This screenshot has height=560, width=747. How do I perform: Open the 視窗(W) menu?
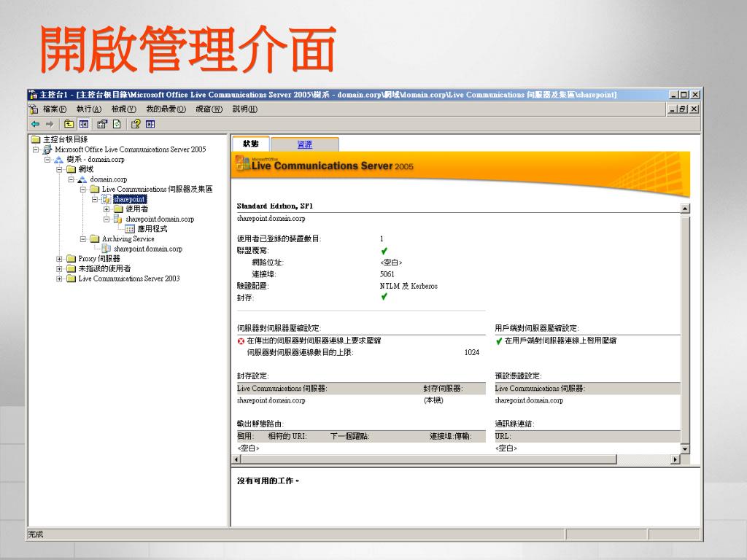coord(209,109)
